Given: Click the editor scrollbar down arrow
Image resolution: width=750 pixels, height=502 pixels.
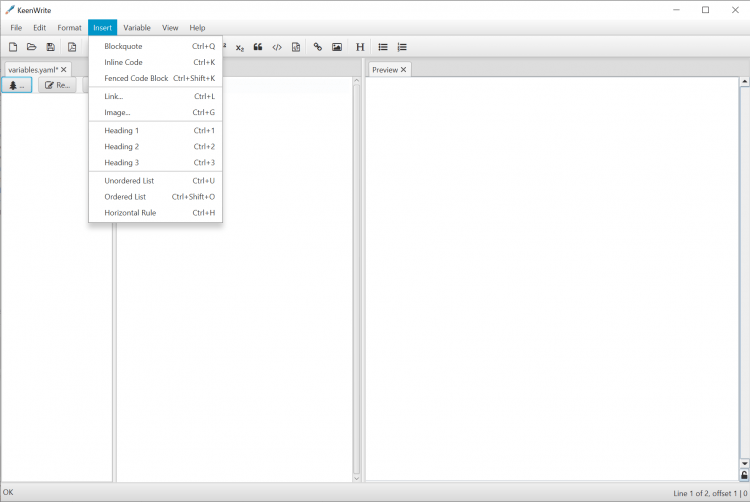Looking at the screenshot, I should pos(356,478).
